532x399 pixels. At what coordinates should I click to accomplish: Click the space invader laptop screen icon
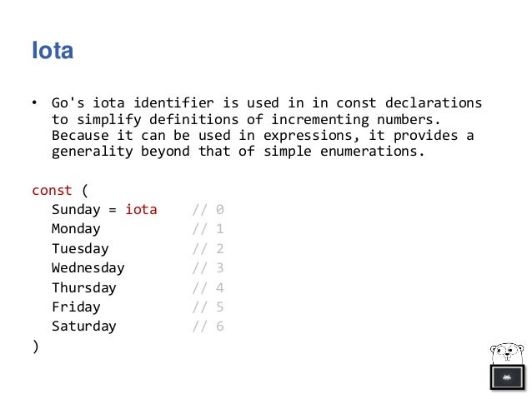[x=506, y=377]
